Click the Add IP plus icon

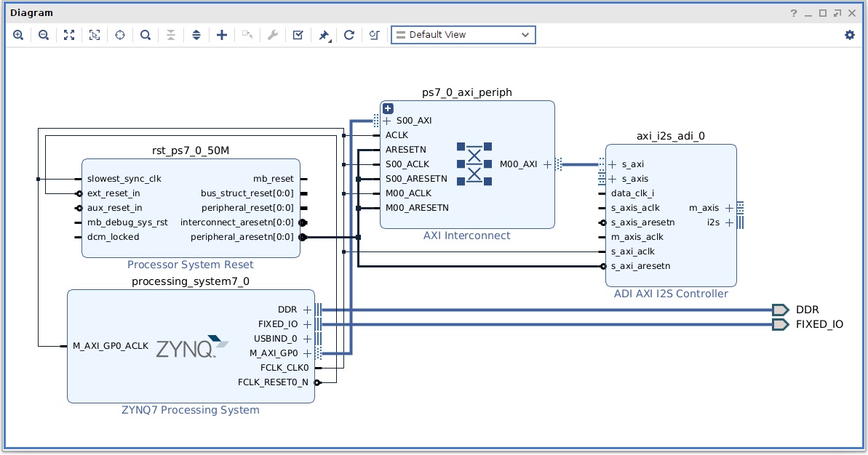222,35
